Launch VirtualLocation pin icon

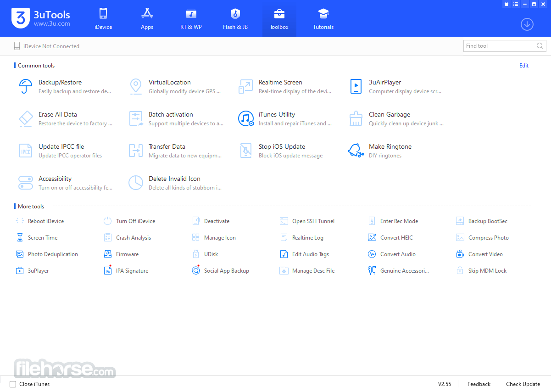[136, 86]
